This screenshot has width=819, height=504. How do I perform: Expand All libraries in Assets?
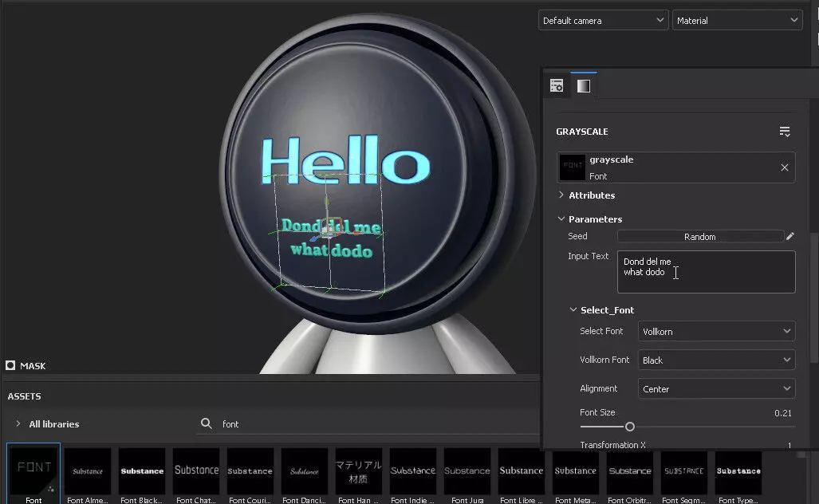pos(18,423)
